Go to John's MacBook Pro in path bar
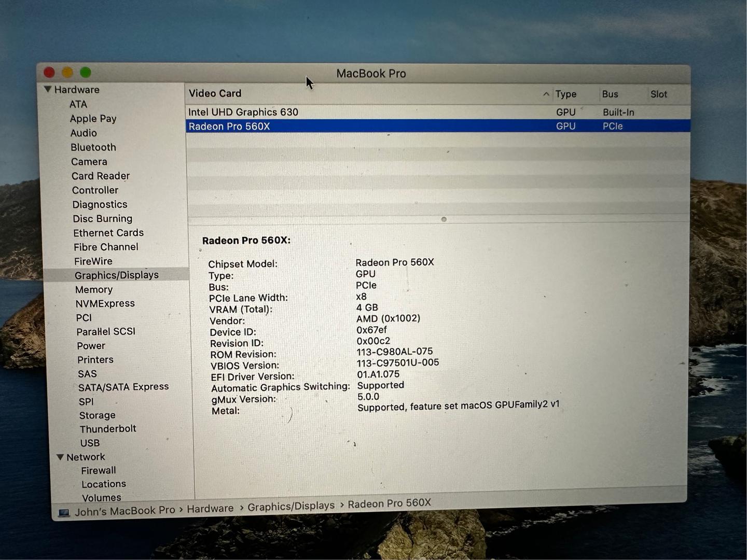This screenshot has height=560, width=747. 125,511
